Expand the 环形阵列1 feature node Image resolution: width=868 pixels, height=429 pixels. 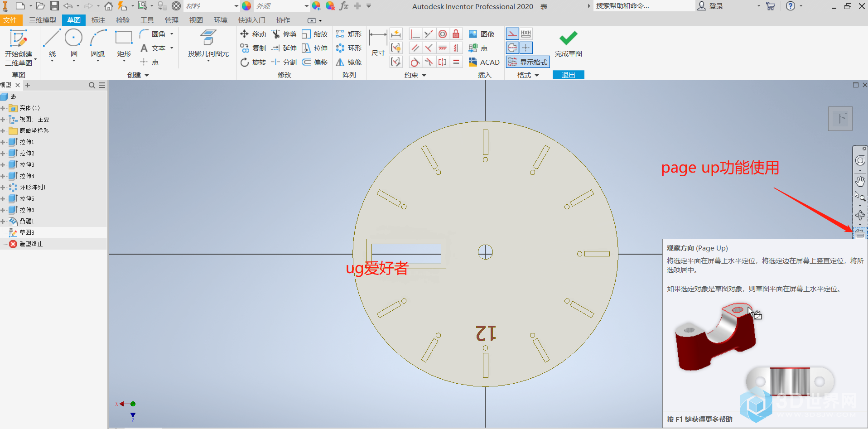tap(3, 188)
